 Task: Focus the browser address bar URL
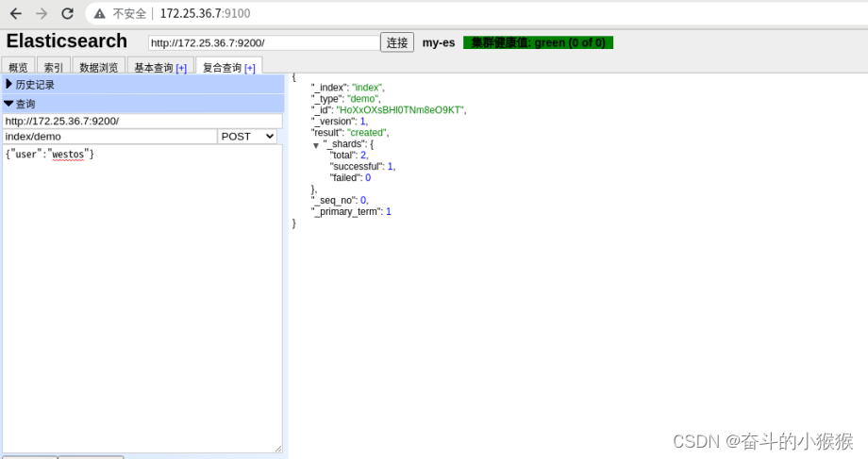205,13
